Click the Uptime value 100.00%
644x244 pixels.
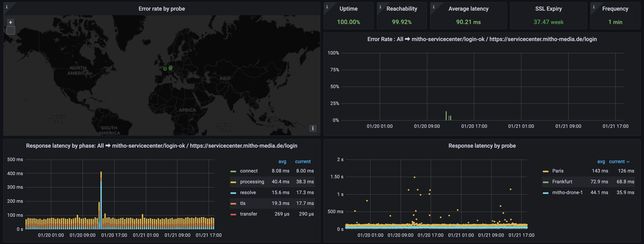pyautogui.click(x=348, y=22)
